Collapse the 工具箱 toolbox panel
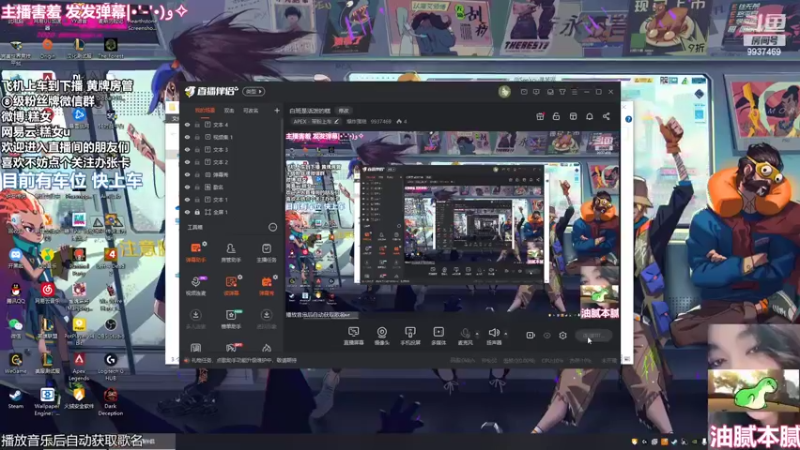 [x=272, y=227]
